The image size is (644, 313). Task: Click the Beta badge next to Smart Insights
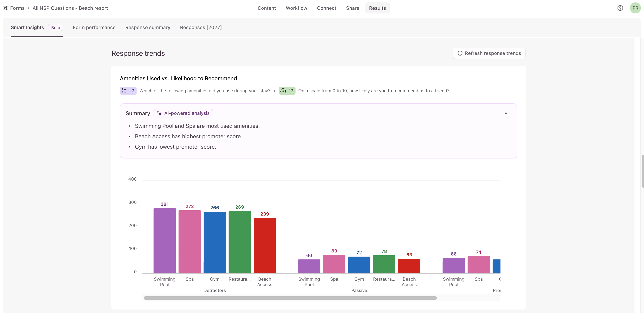point(56,28)
